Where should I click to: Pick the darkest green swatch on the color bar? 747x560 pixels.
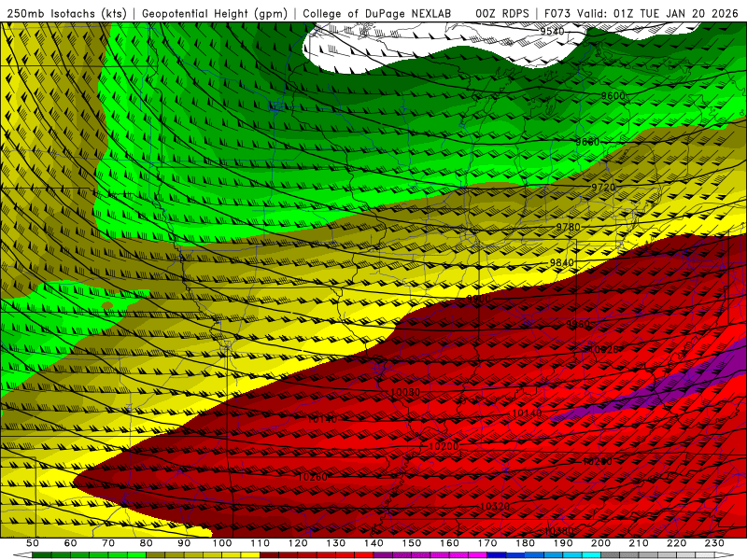click(x=42, y=555)
